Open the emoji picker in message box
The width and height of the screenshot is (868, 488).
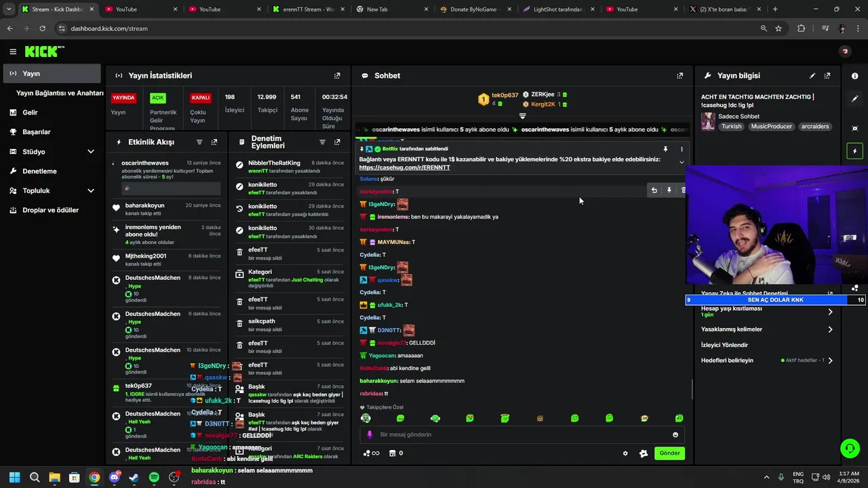[x=675, y=435]
